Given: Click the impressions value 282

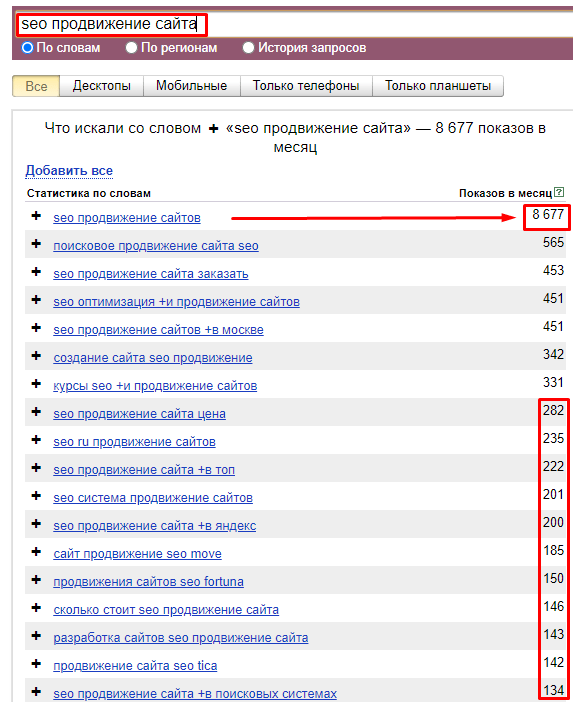Looking at the screenshot, I should 553,410.
